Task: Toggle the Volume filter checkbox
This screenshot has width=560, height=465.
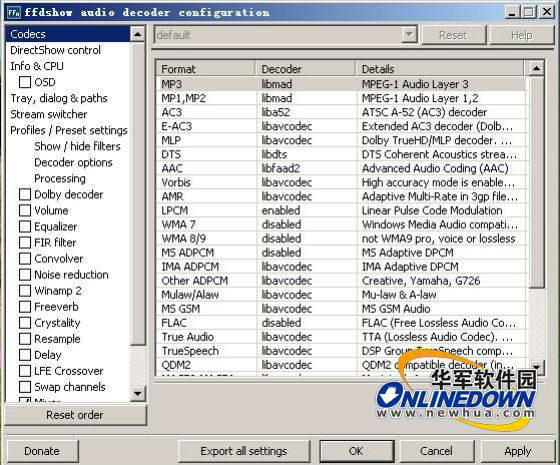Action: click(25, 210)
